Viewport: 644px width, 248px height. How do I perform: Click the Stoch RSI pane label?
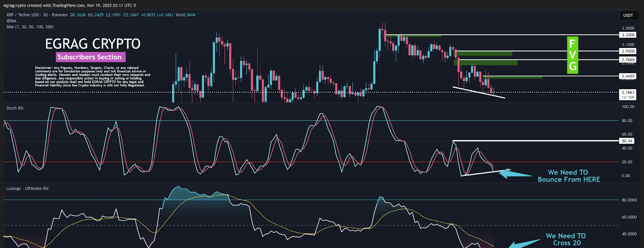[15, 108]
